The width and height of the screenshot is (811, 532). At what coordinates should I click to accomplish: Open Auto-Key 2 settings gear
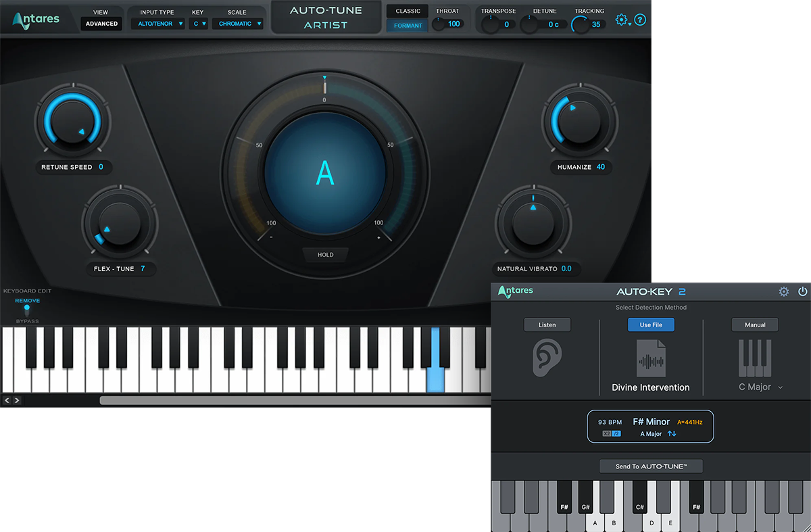coord(784,292)
